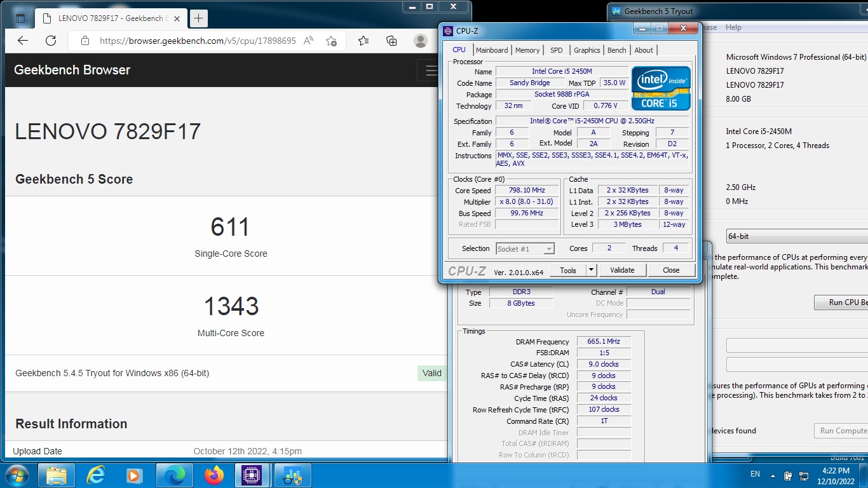Click the Name field 'Intel Core i5 2450M'
868x488 pixels.
tap(562, 71)
